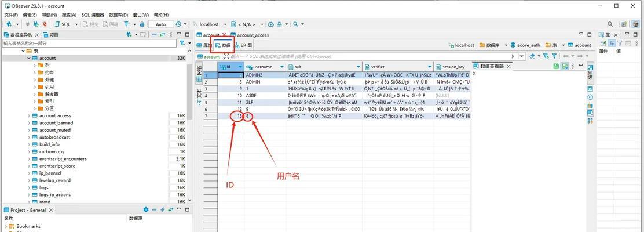This screenshot has width=644, height=232.
Task: Click the dashboard gauge icon in toolbar
Action: [271, 24]
